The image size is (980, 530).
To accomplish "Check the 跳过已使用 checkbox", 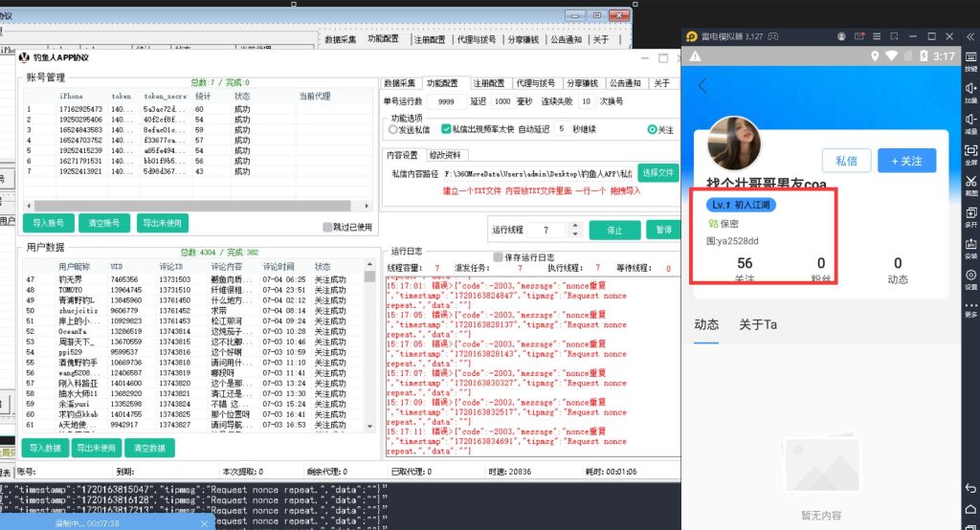I will (x=328, y=227).
